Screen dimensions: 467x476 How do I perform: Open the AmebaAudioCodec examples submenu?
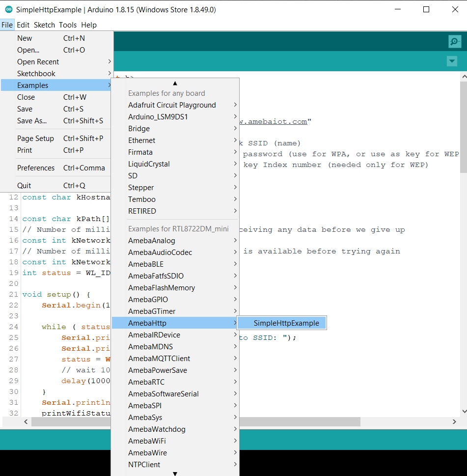click(175, 252)
